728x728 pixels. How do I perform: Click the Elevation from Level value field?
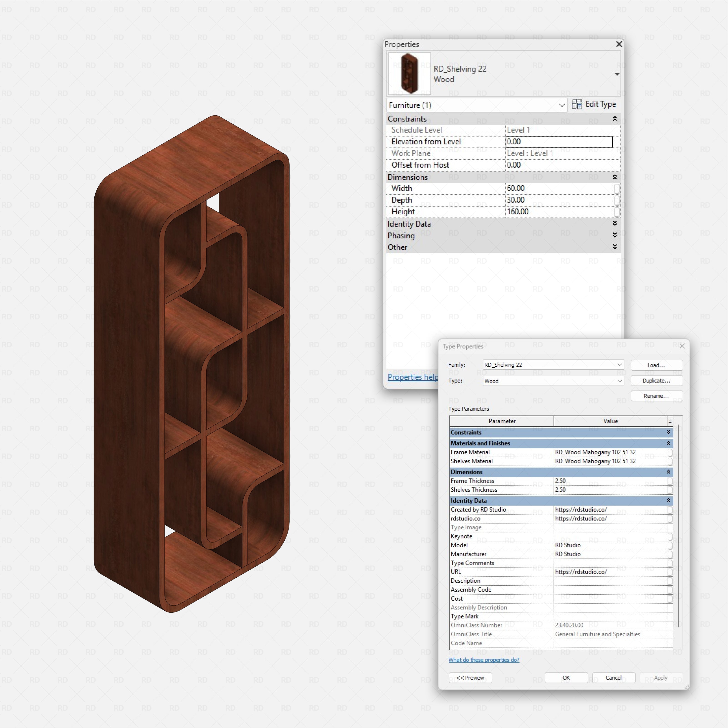(559, 142)
